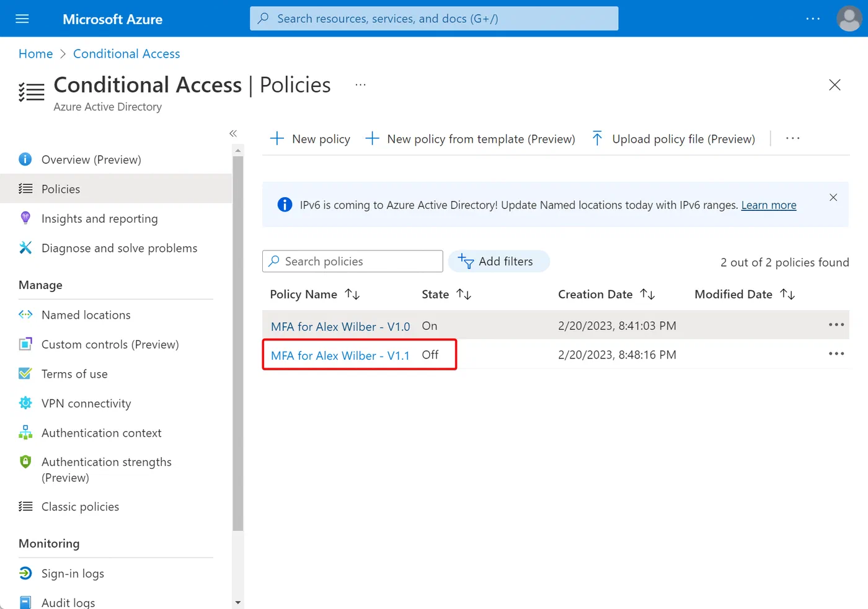Click the Add filters button
Image resolution: width=868 pixels, height=609 pixels.
pyautogui.click(x=498, y=261)
